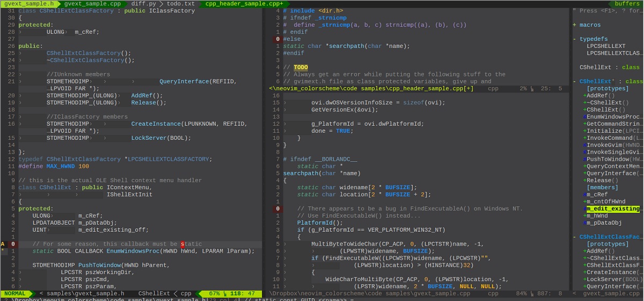Viewport: 644px width, 301px height.
Task: Click the '118: 47' line-column indicator
Action: (x=244, y=293)
